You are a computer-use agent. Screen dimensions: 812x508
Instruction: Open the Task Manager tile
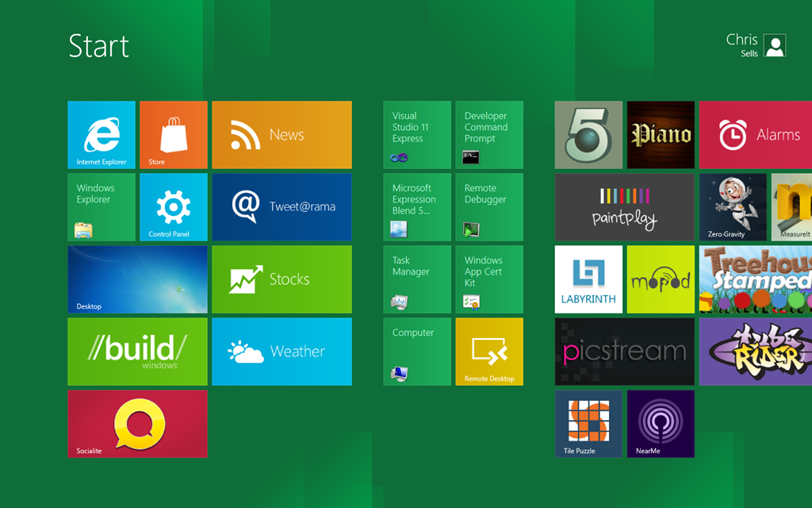[417, 279]
